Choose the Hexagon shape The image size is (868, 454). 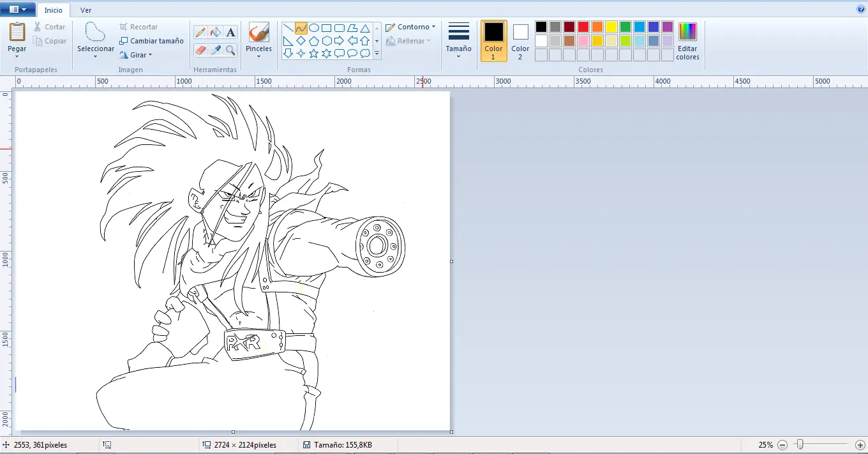[327, 41]
